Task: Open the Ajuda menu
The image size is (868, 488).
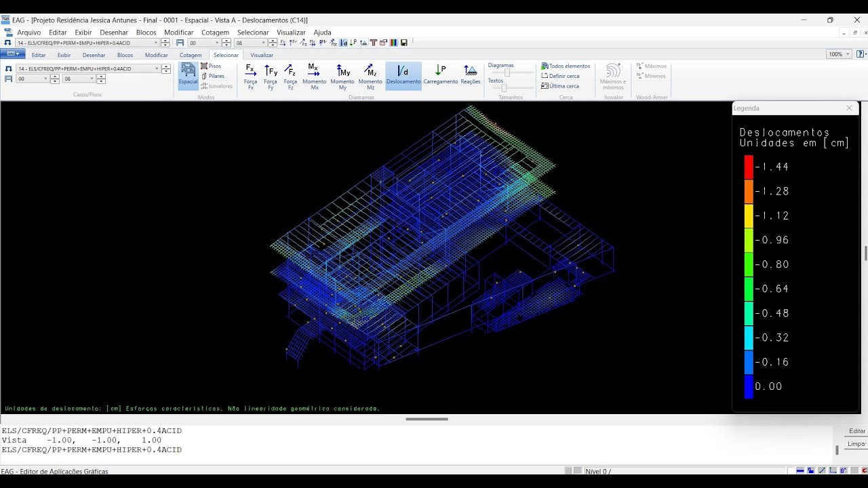Action: [x=322, y=33]
